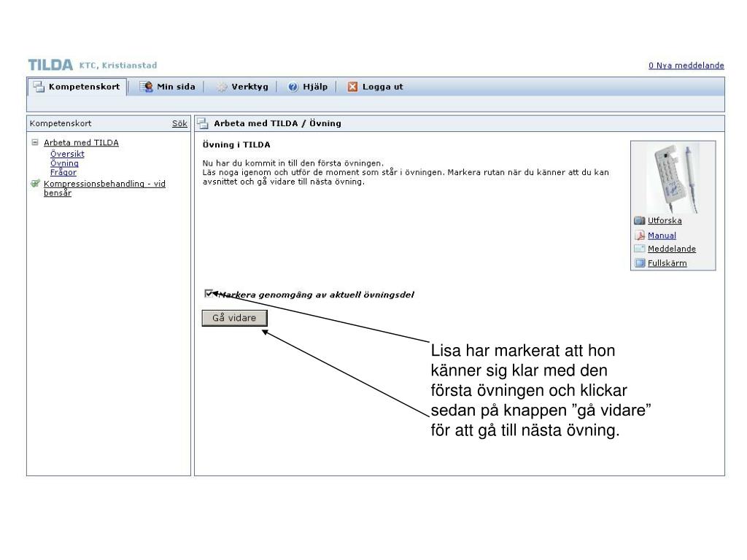Open the Frågor link in tree
The image size is (747, 560).
click(x=63, y=172)
